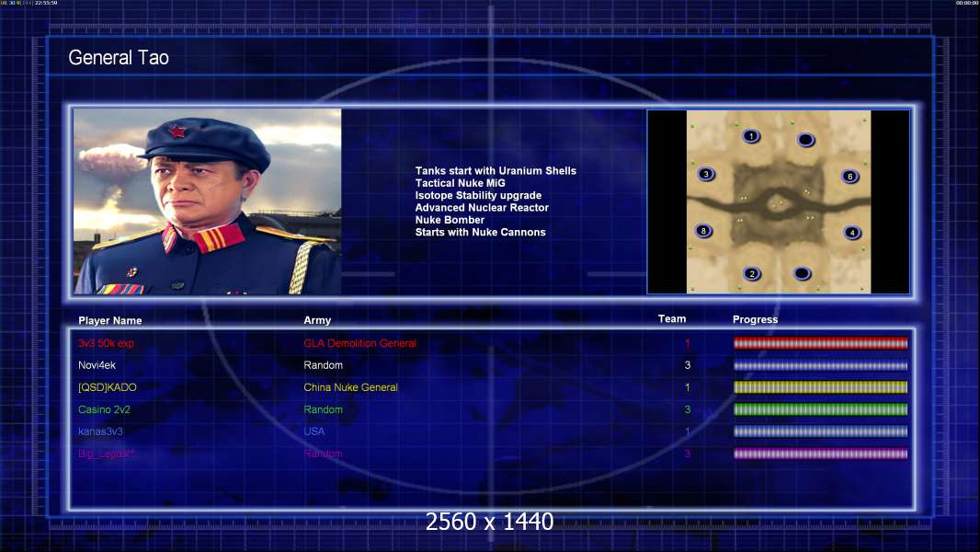The height and width of the screenshot is (552, 980).
Task: Click Isotope Stability upgrade line
Action: tap(478, 195)
